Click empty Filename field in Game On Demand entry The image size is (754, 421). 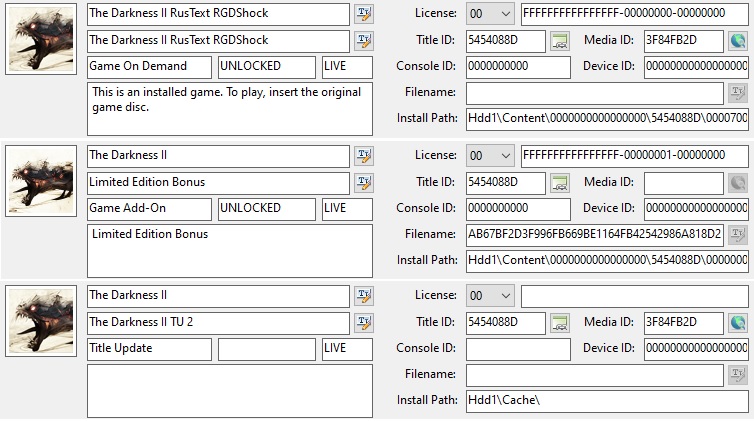click(595, 93)
